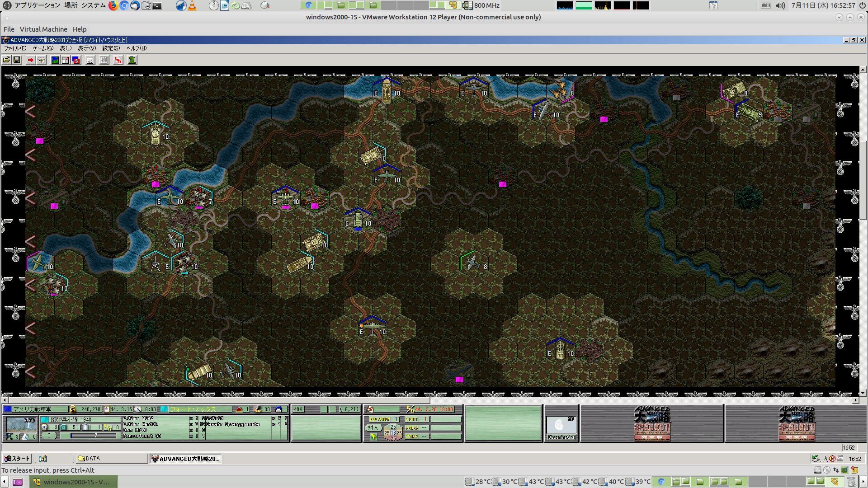Screen dimensions: 868x488
Task: Open the ゲーム(G) game menu
Action: 42,48
